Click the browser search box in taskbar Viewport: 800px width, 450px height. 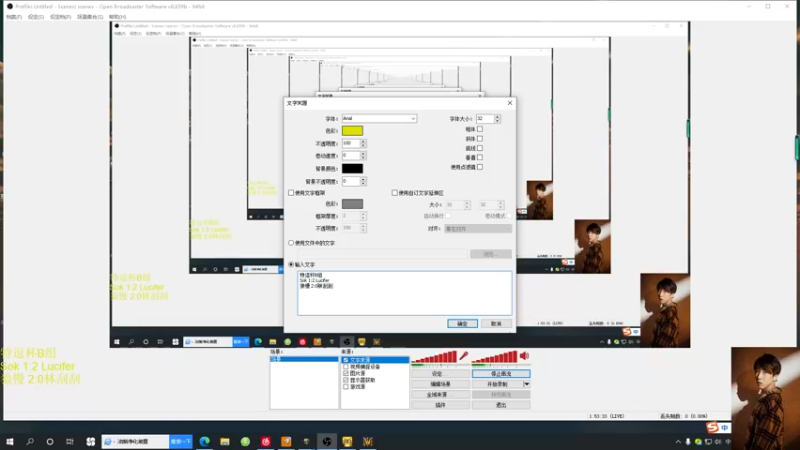136,441
